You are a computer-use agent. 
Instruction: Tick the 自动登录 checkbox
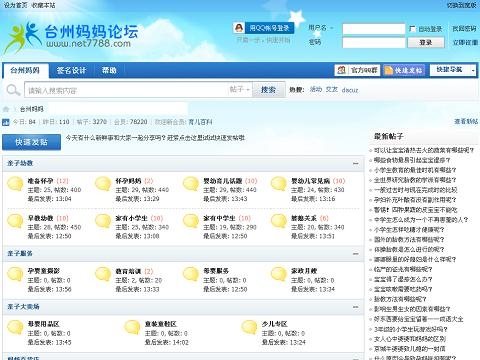413,29
